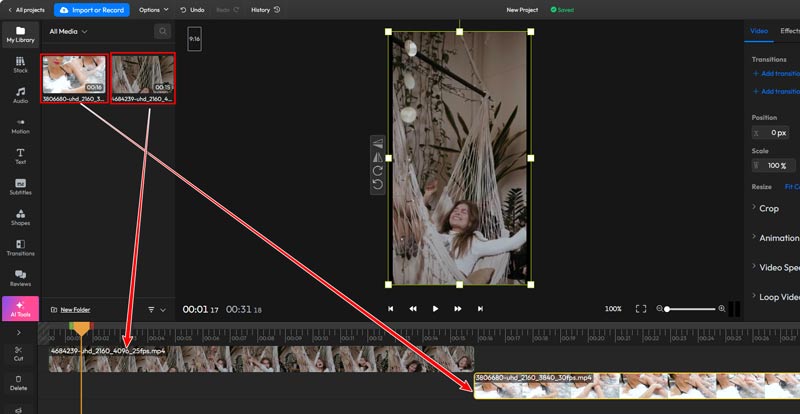Open the Motion section
Viewport: 800px width, 414px height.
click(x=20, y=126)
